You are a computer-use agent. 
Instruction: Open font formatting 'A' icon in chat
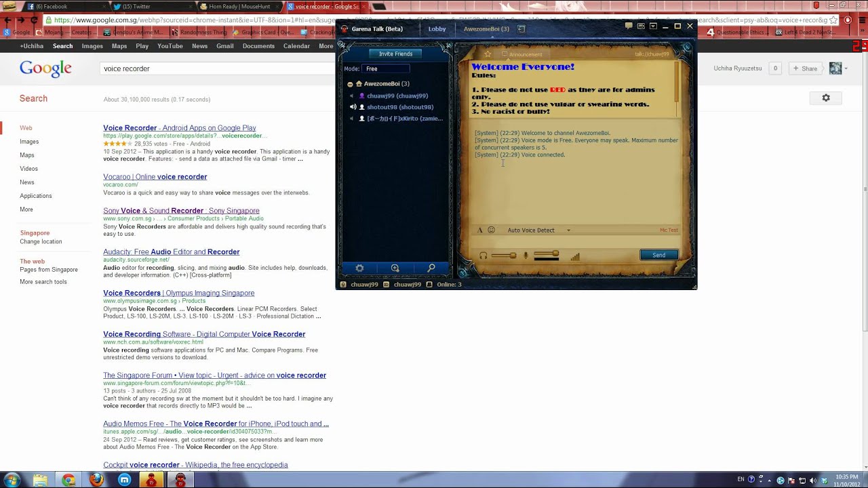pos(480,230)
